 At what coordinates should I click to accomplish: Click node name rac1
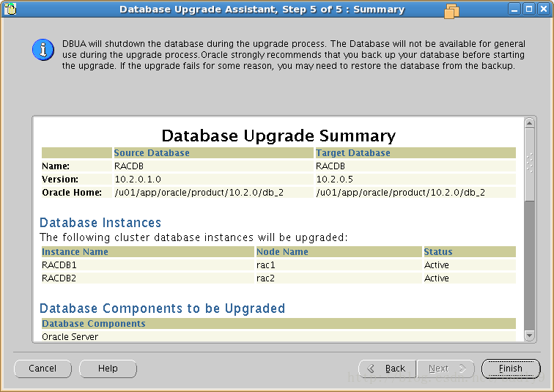coord(266,265)
